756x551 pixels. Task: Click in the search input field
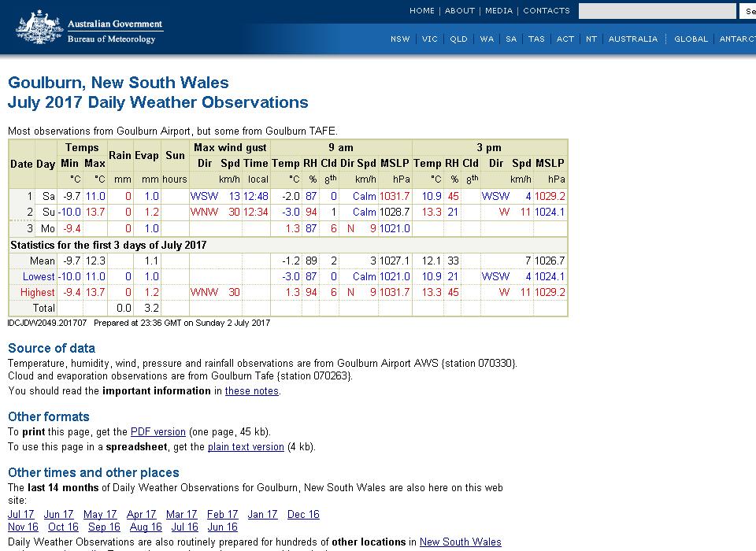657,11
